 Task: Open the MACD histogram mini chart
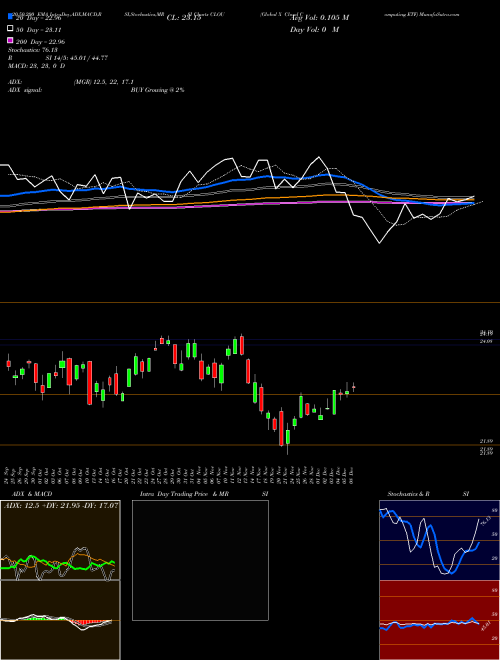point(60,620)
